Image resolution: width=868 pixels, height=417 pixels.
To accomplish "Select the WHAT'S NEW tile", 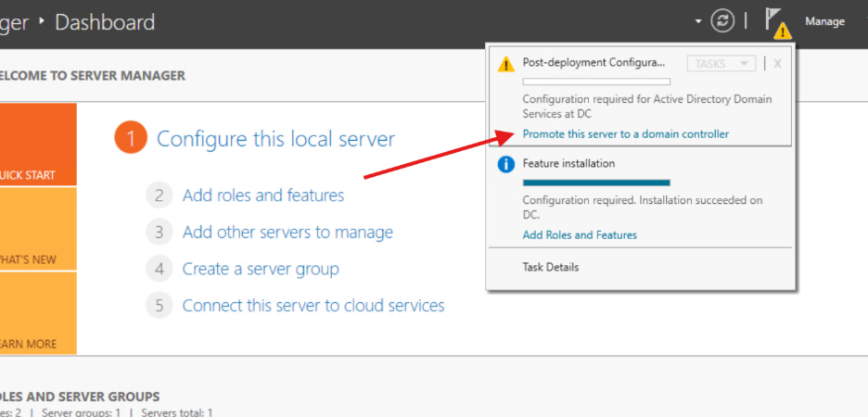I will click(x=38, y=229).
